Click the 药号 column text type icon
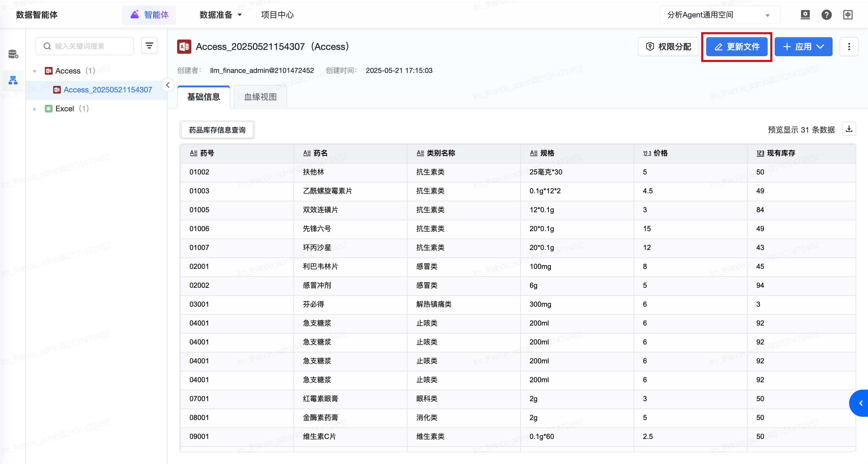Viewport: 868px width, 464px height. 193,153
